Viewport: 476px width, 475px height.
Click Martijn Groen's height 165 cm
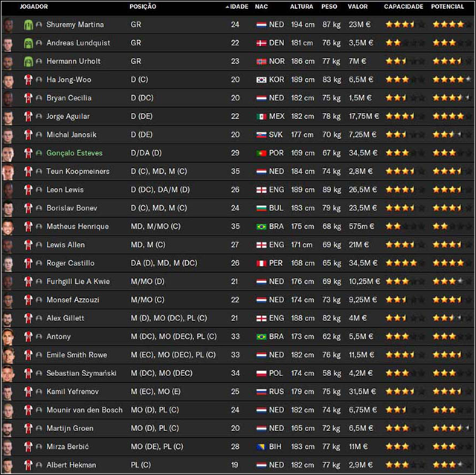tap(303, 428)
